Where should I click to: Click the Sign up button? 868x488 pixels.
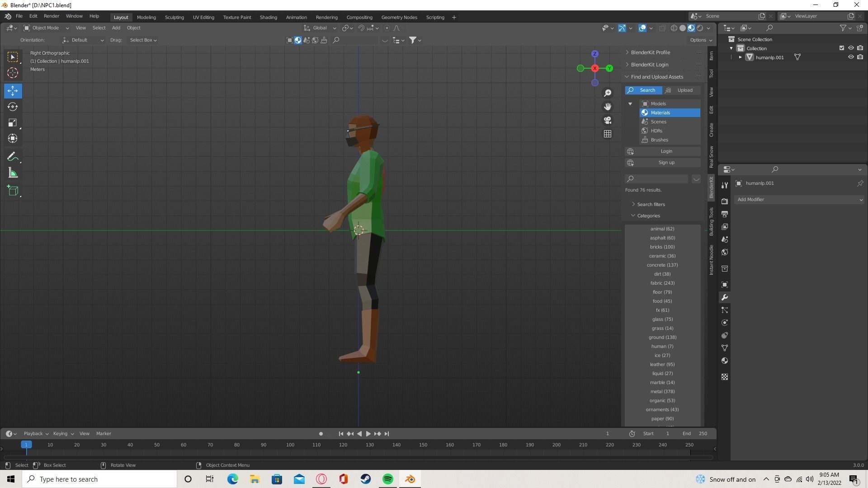point(663,163)
